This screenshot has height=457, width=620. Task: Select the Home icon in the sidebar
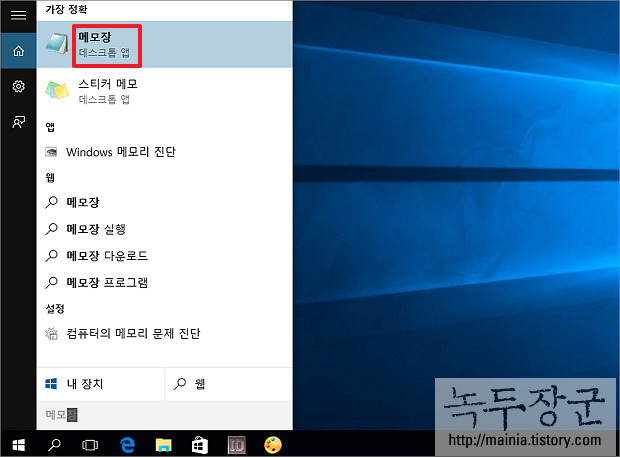click(x=18, y=51)
